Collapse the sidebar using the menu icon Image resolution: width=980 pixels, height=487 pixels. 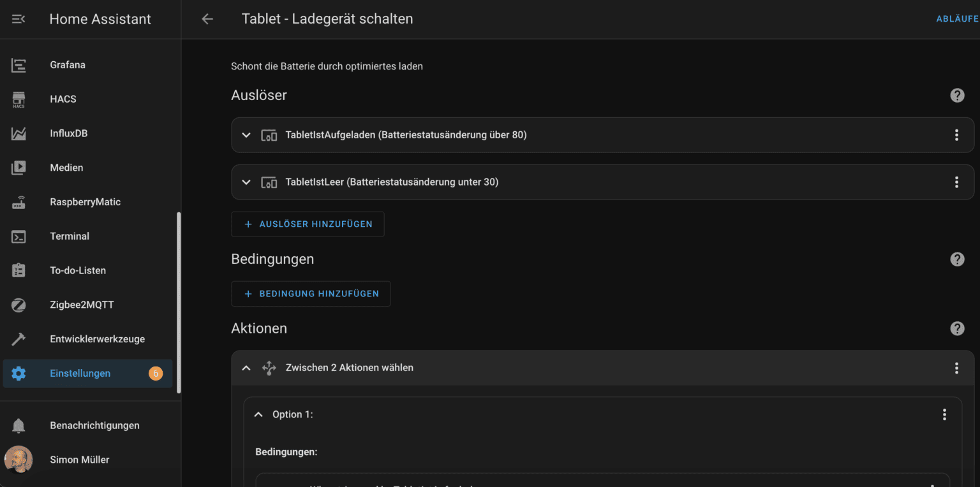[19, 19]
